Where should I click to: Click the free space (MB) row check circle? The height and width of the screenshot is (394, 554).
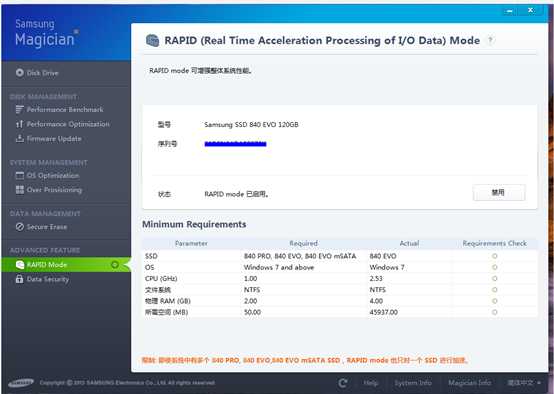495,312
